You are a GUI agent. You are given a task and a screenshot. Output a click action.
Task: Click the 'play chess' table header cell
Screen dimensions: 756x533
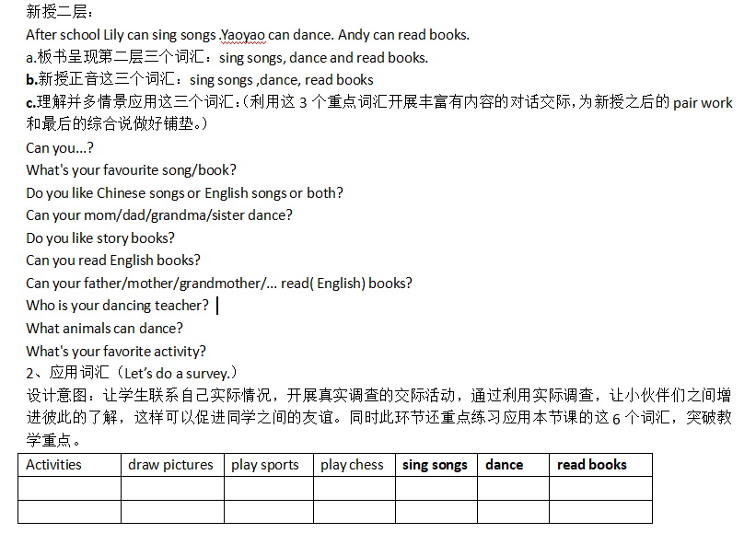[x=355, y=465]
